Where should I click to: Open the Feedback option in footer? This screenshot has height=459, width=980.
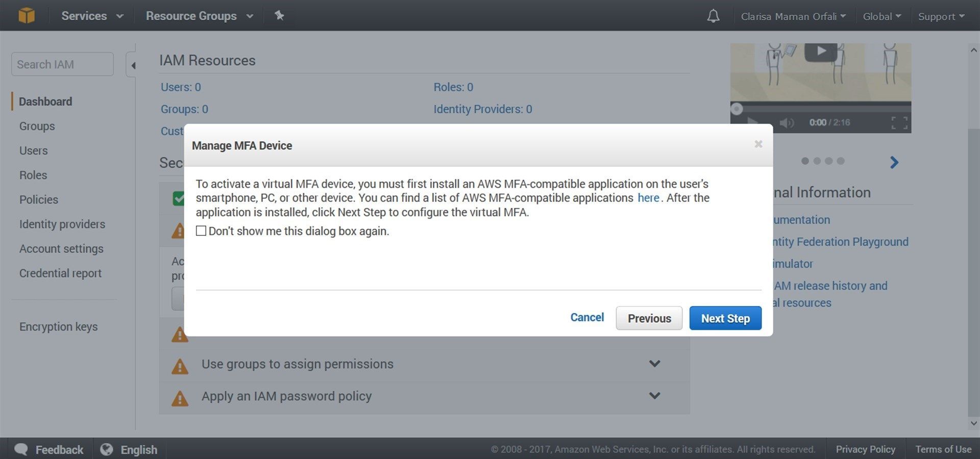59,450
